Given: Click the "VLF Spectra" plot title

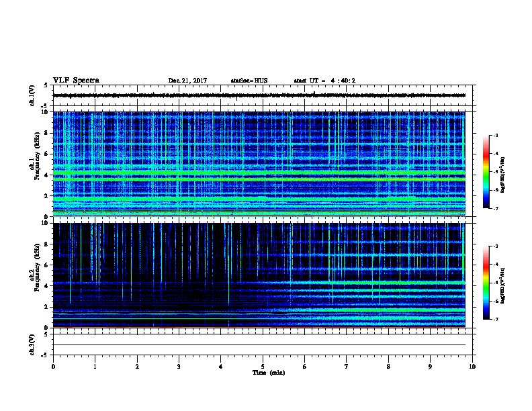Looking at the screenshot, I should [76, 81].
